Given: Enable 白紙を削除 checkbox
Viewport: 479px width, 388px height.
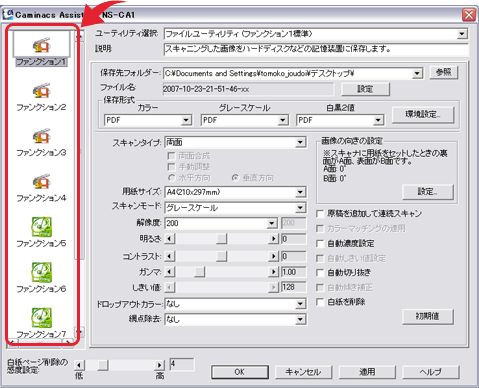Looking at the screenshot, I should (x=320, y=302).
